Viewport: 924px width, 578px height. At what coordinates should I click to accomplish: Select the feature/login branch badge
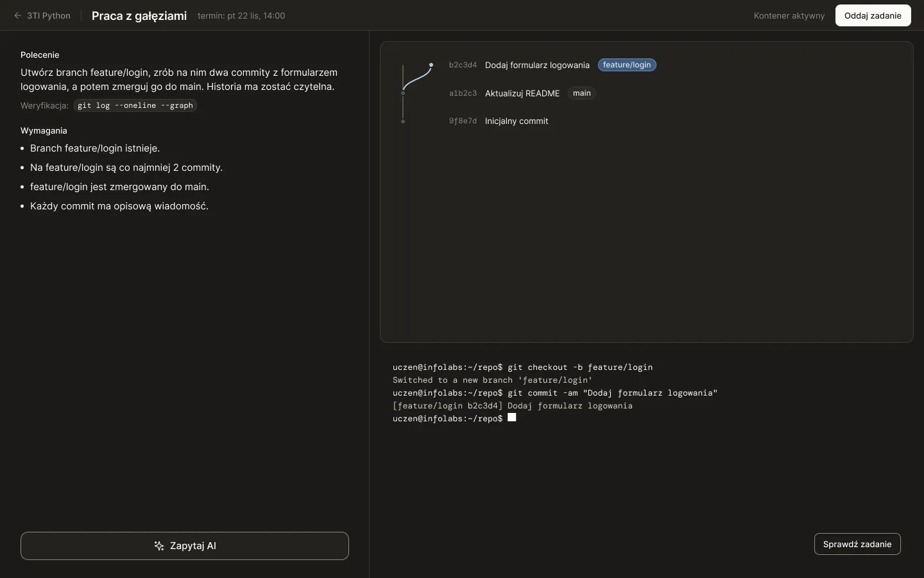627,65
